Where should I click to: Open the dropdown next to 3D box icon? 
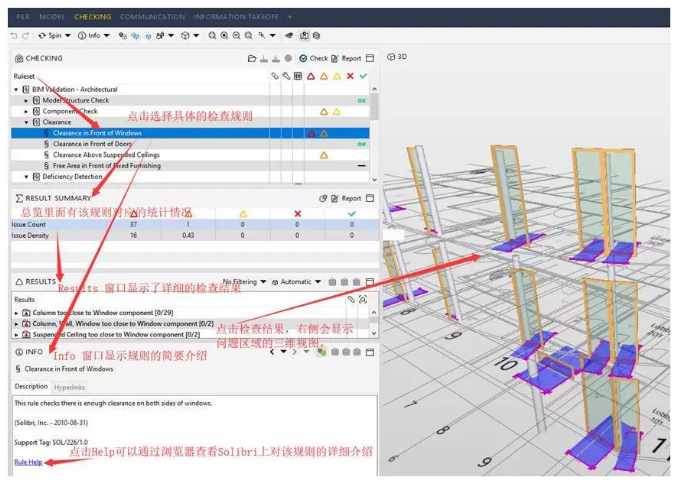point(196,36)
